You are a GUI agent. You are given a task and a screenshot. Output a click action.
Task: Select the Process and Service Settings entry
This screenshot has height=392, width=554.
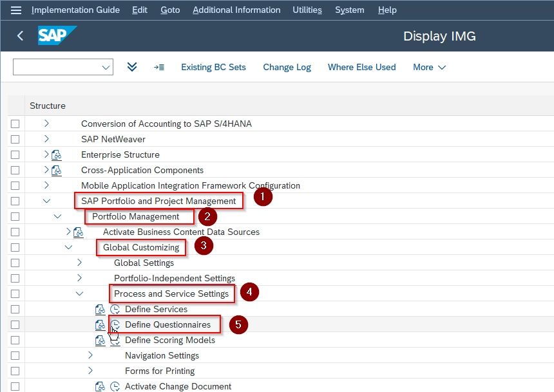point(171,294)
